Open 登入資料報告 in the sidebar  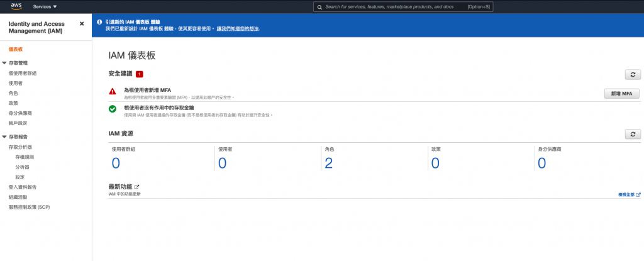coord(23,187)
